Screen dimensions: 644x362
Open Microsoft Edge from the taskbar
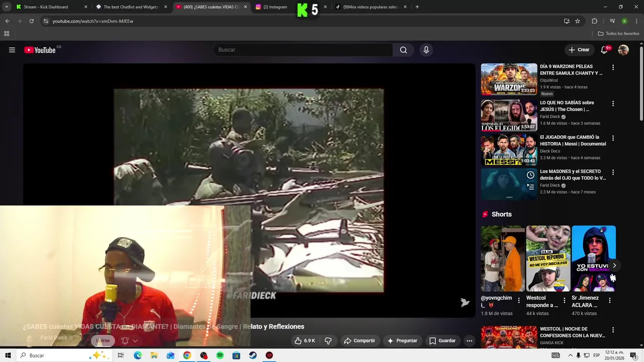[138, 355]
